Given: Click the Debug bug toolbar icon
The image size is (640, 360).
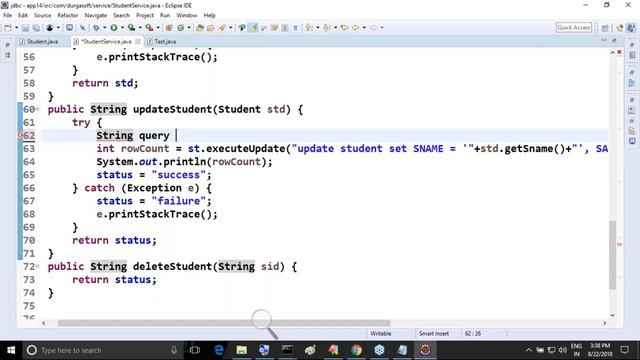Looking at the screenshot, I should pos(96,28).
